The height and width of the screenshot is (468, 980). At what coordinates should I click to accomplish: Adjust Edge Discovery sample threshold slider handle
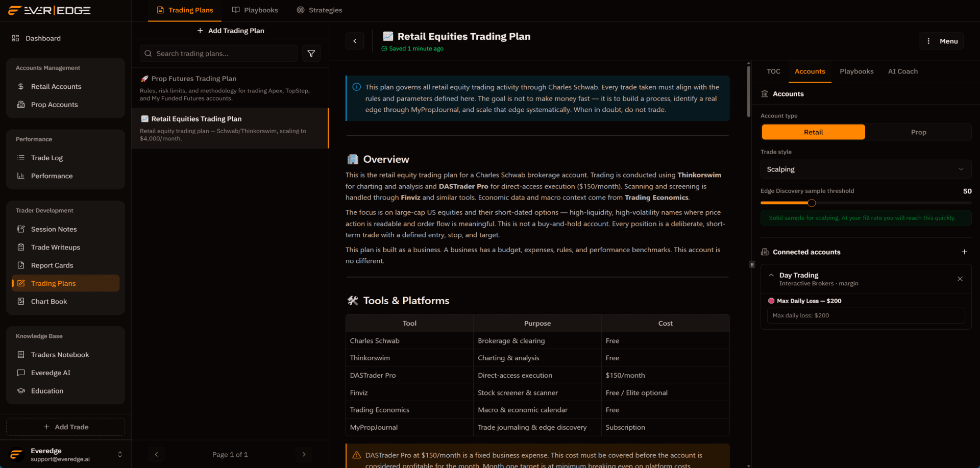812,203
